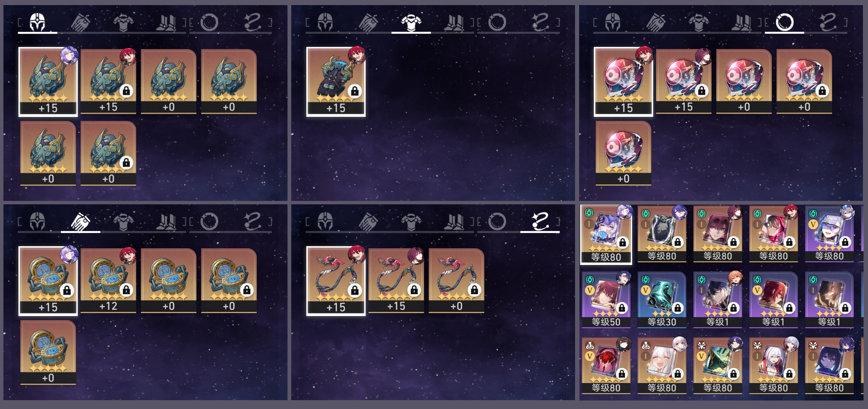This screenshot has width=868, height=409.
Task: Select the unlocked +0 hands relic in second row
Action: coord(48,352)
